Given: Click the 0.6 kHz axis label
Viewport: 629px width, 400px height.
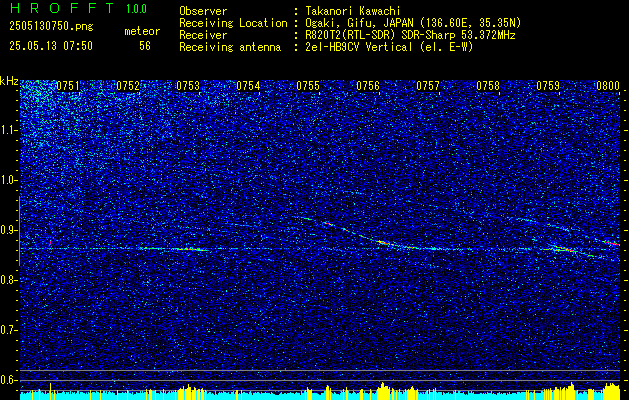Looking at the screenshot, I should tap(8, 380).
